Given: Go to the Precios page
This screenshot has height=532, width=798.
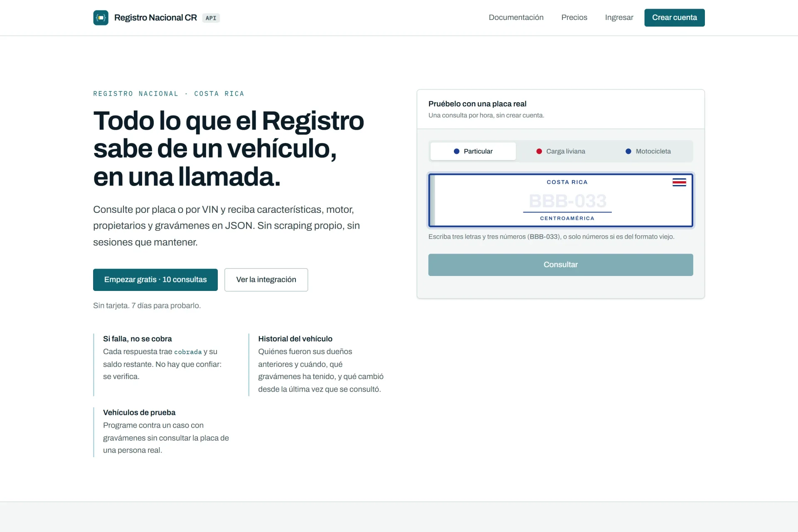Looking at the screenshot, I should (574, 17).
